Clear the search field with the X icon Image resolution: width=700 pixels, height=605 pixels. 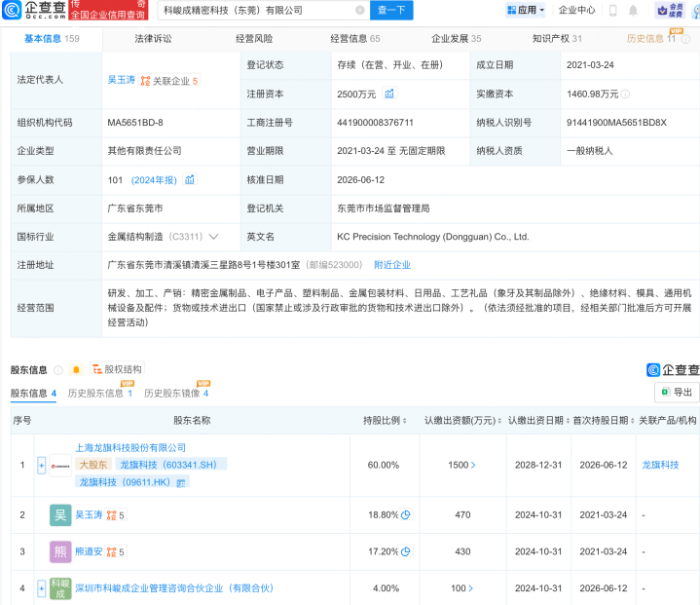tap(360, 11)
